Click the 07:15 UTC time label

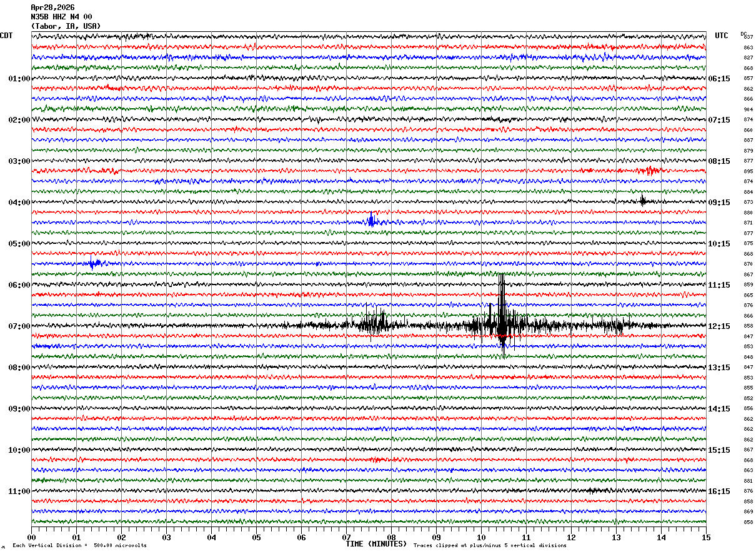coord(720,120)
